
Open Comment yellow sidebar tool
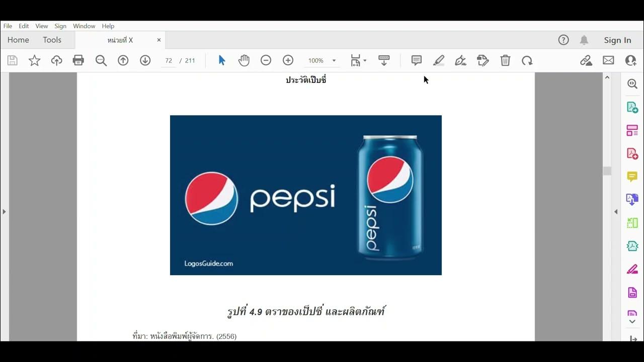pyautogui.click(x=632, y=176)
